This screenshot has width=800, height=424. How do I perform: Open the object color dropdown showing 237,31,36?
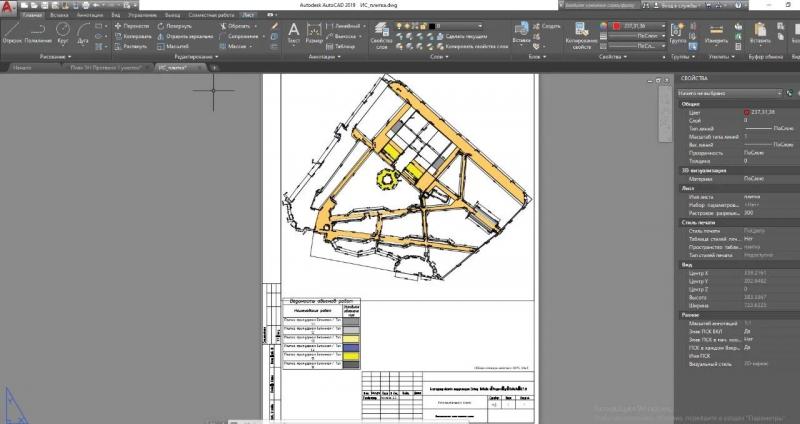639,26
